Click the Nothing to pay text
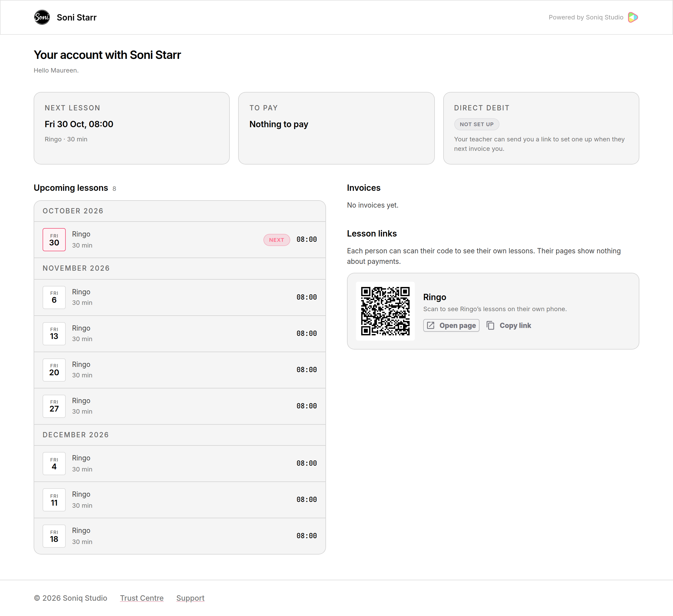Screen dimensions: 673x616 278,124
